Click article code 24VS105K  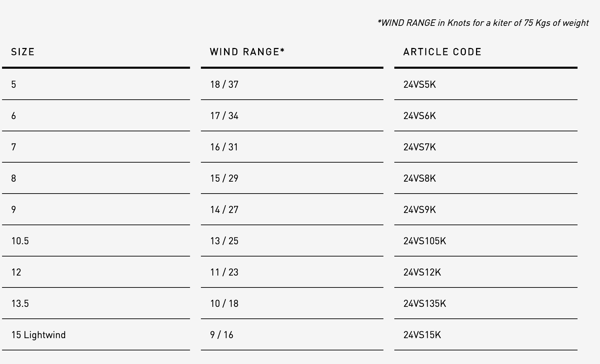tap(425, 241)
